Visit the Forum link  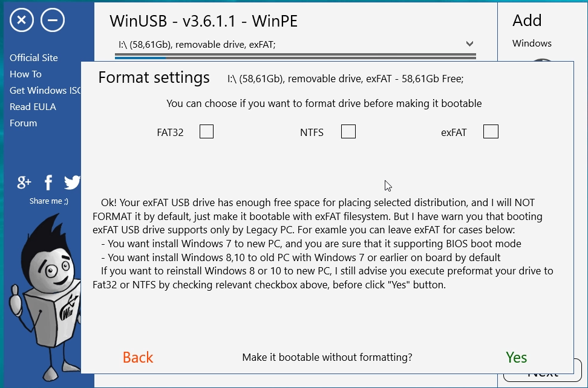coord(23,123)
